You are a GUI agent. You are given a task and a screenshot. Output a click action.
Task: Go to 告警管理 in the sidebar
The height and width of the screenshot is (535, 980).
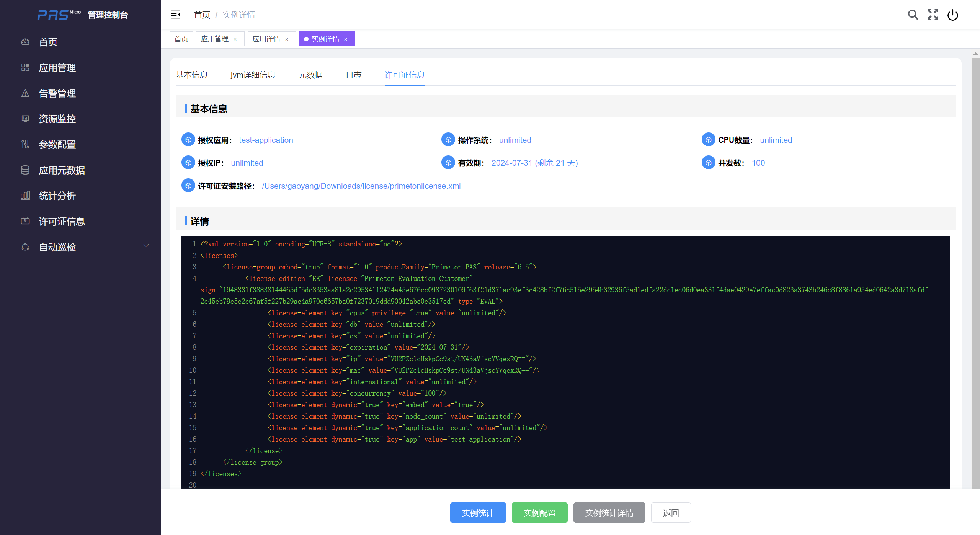tap(57, 93)
